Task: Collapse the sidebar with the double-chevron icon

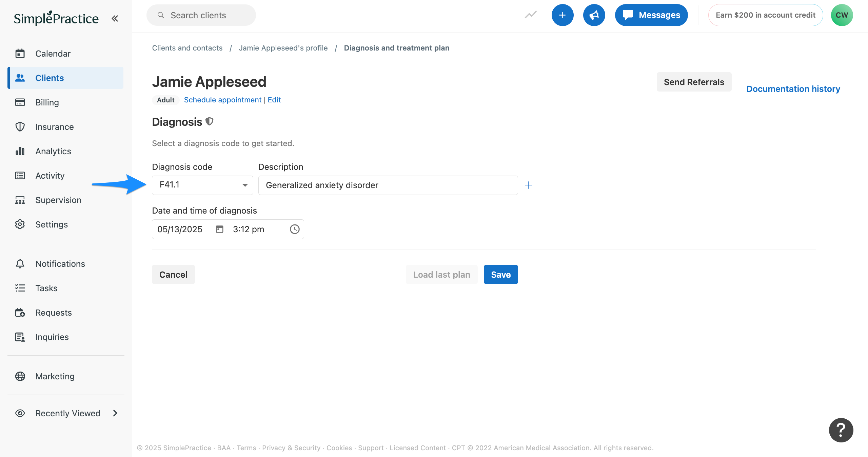Action: [115, 18]
